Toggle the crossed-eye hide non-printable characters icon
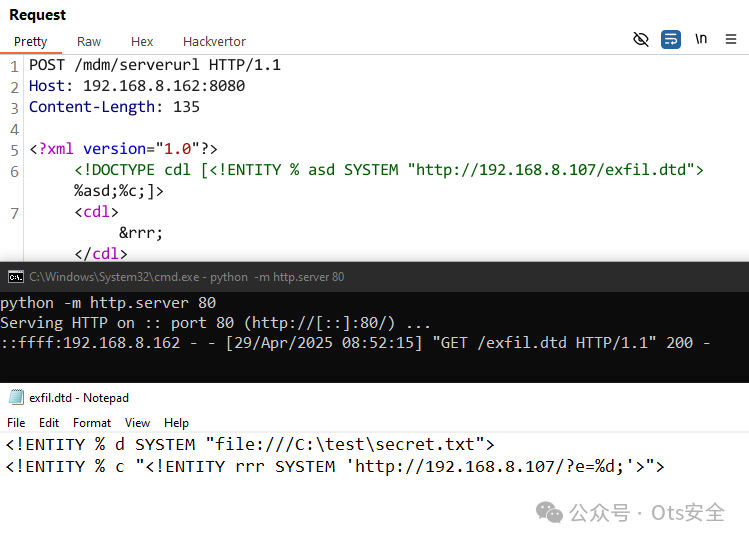This screenshot has height=543, width=749. (641, 39)
